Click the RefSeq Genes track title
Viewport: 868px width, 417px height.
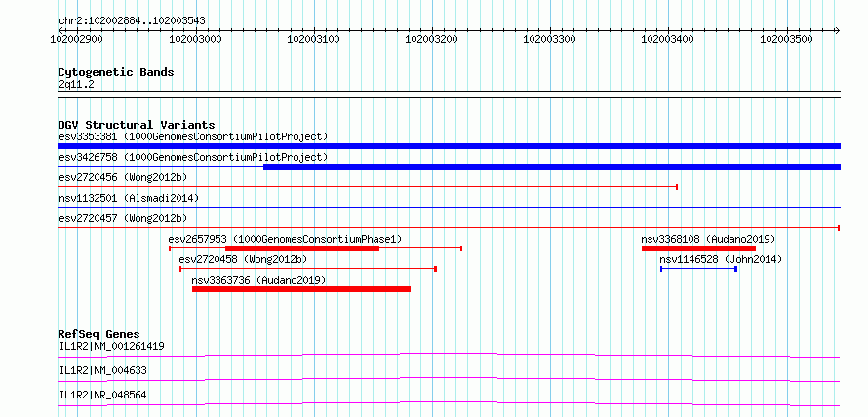click(99, 334)
